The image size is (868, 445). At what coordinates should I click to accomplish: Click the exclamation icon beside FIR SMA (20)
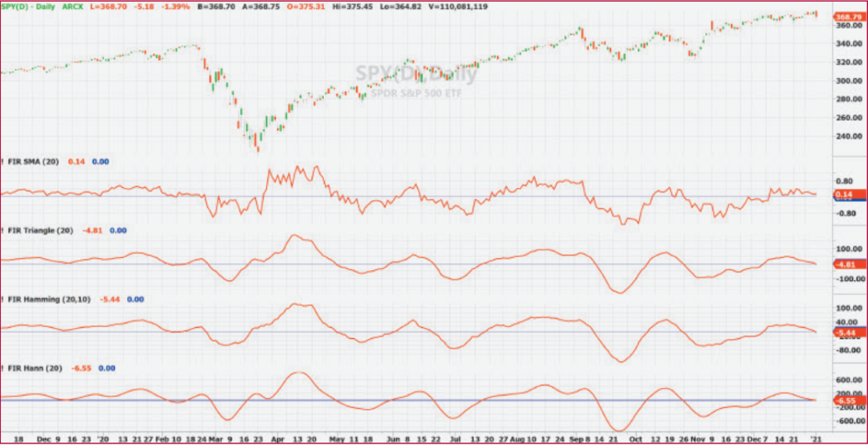[3, 161]
